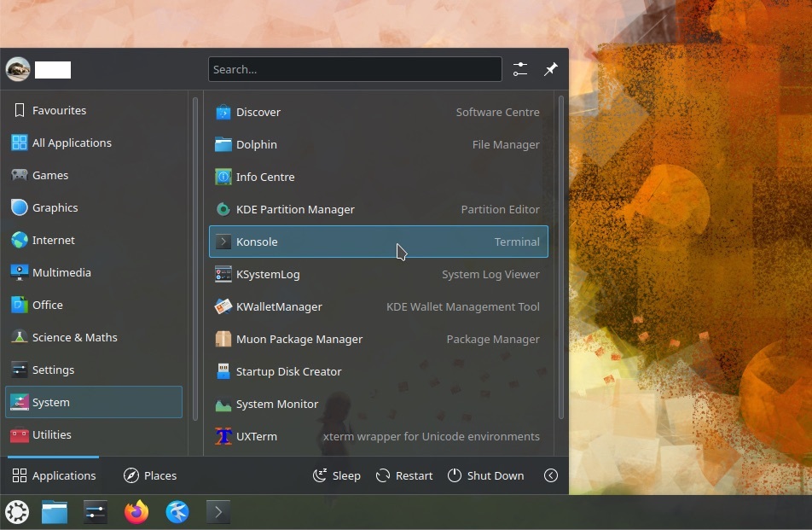Launch KDE Partition Manager
812x530 pixels.
click(378, 209)
